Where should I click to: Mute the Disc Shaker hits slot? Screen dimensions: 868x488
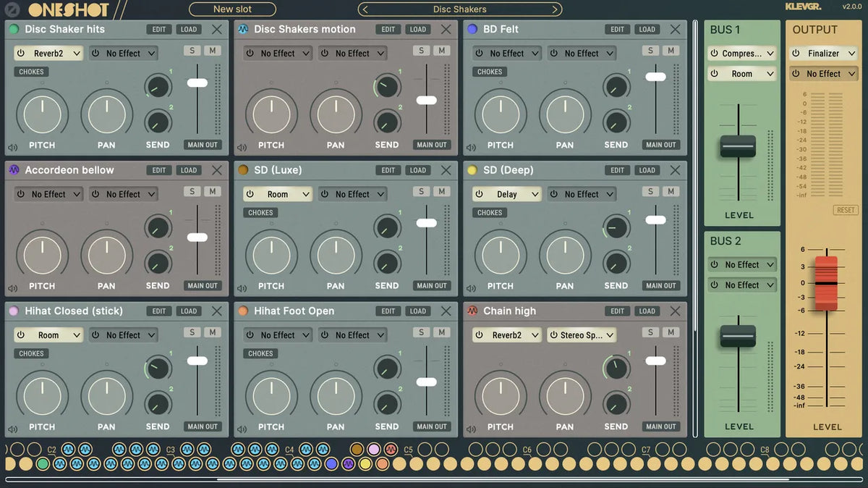pos(212,51)
